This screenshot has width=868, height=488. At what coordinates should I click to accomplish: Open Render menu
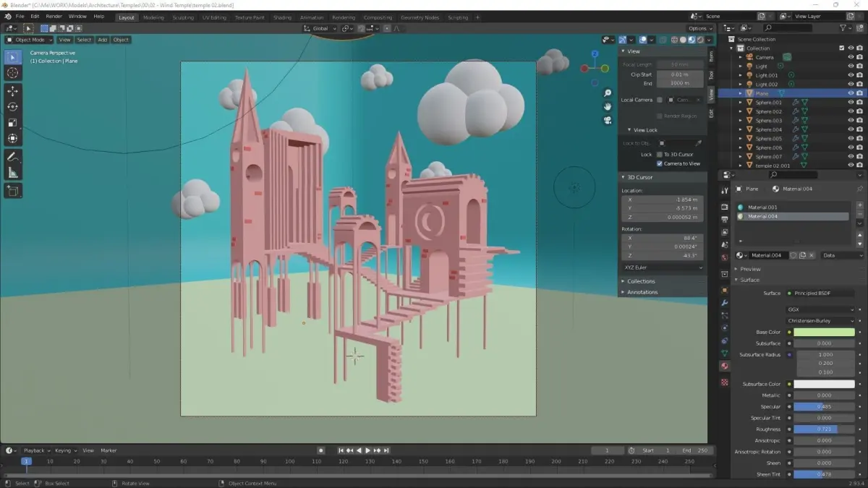(x=54, y=16)
